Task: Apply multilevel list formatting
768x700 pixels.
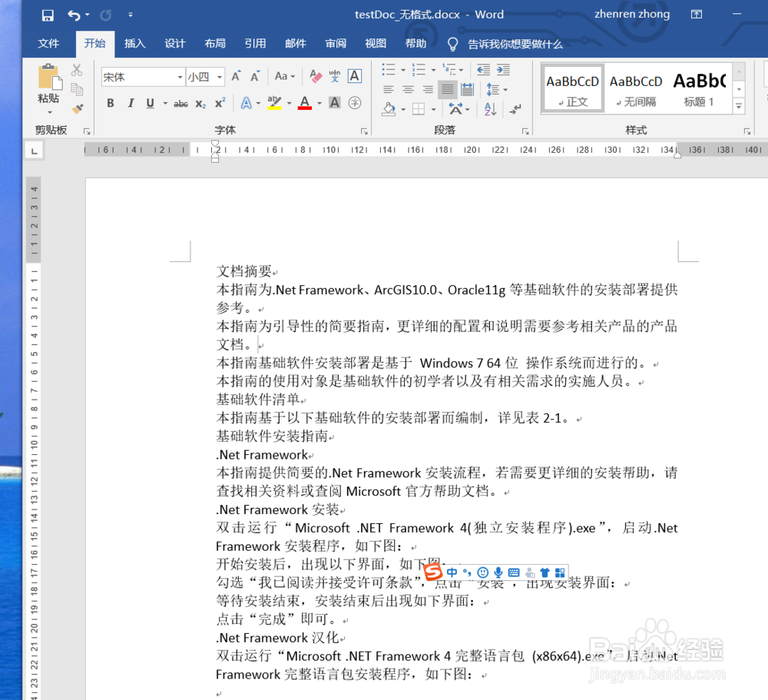Action: click(x=449, y=70)
